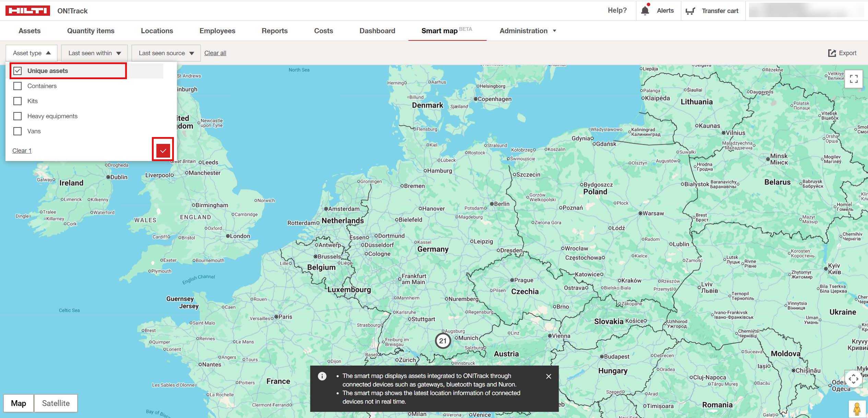The image size is (868, 418).
Task: Open the Last seen within dropdown
Action: click(94, 53)
